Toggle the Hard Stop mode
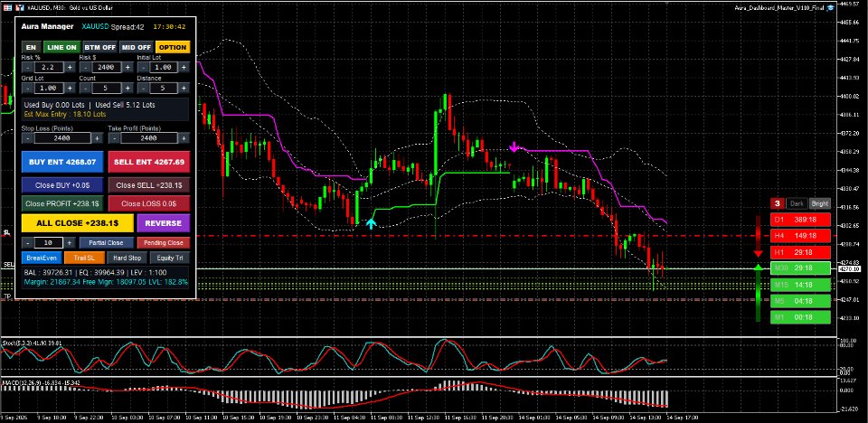The width and height of the screenshot is (868, 423). pyautogui.click(x=127, y=258)
